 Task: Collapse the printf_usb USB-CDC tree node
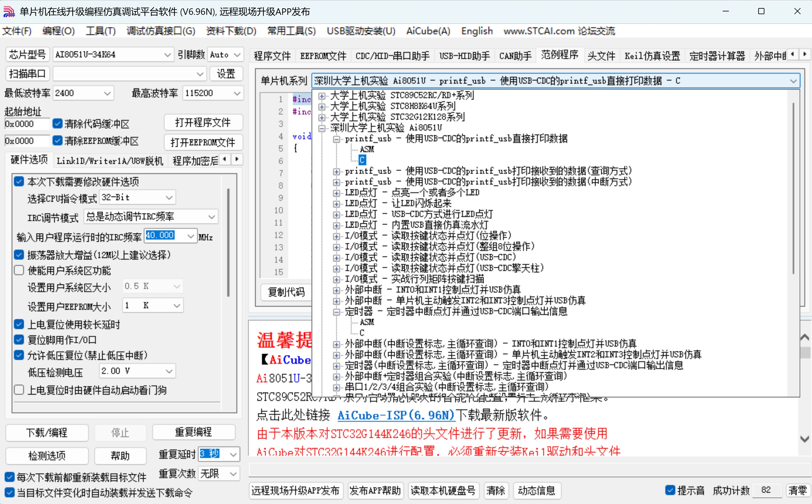tap(337, 139)
